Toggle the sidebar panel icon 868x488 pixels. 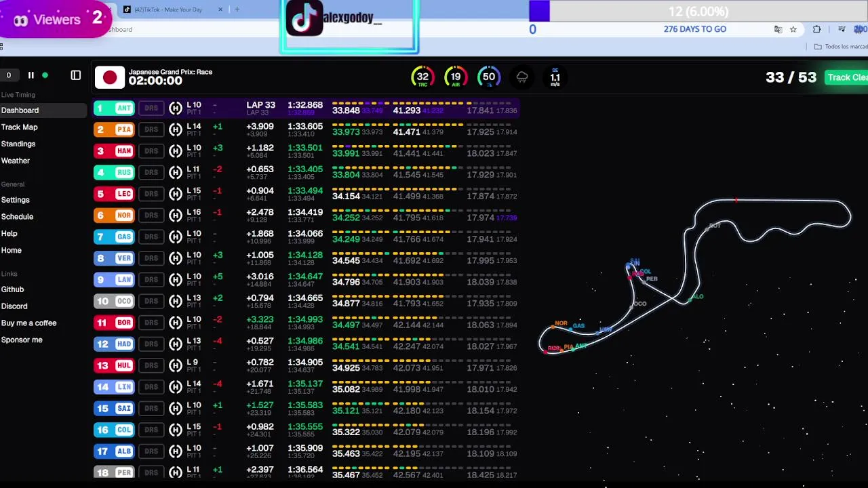(x=76, y=75)
